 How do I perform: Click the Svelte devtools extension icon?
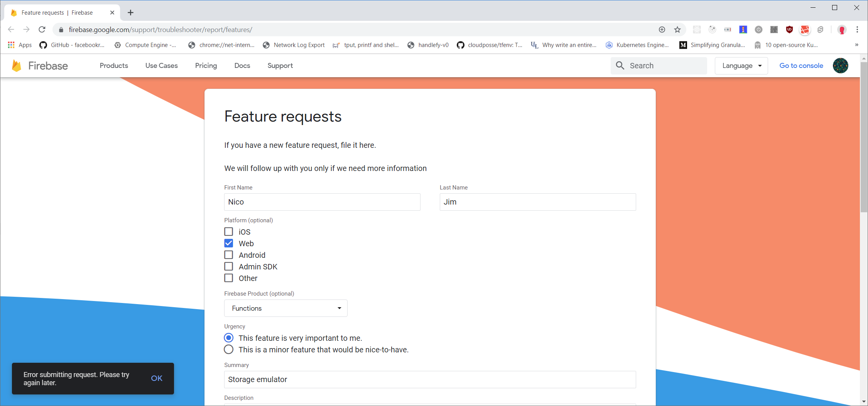point(821,30)
